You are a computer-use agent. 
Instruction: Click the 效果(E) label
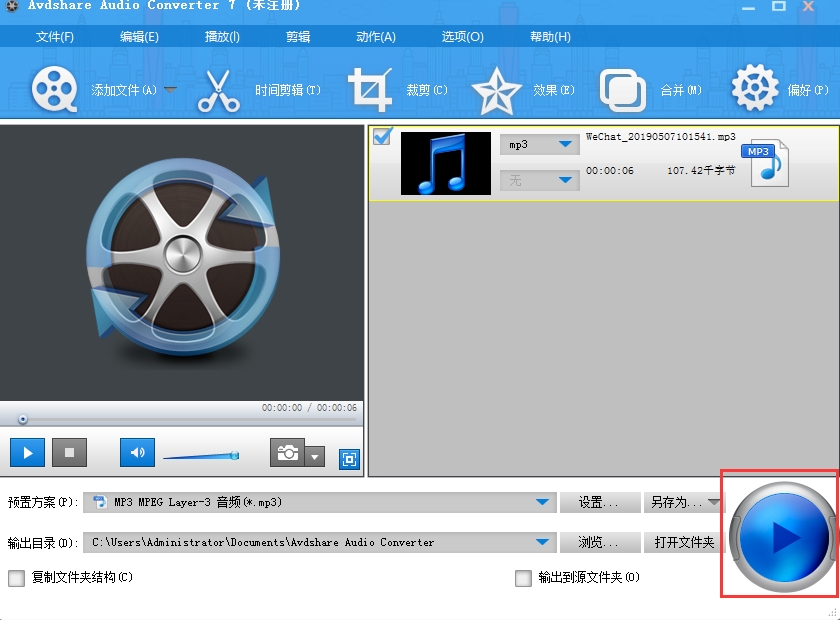(x=554, y=90)
